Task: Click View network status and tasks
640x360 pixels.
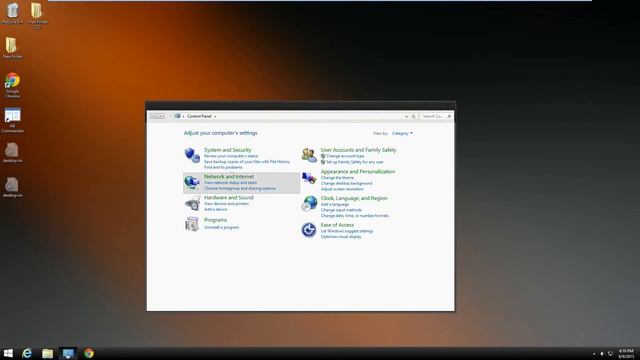Action: pos(231,182)
